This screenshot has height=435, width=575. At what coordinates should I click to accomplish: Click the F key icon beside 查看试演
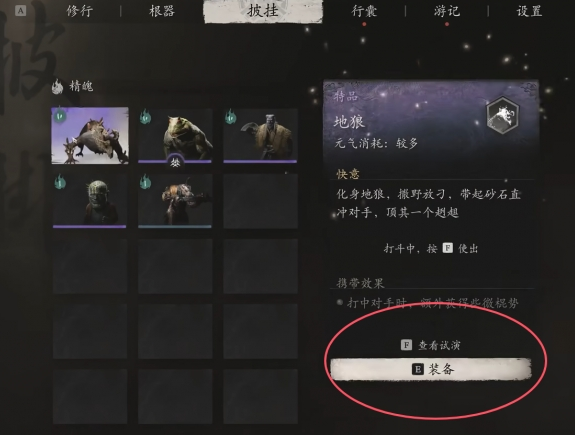point(406,345)
